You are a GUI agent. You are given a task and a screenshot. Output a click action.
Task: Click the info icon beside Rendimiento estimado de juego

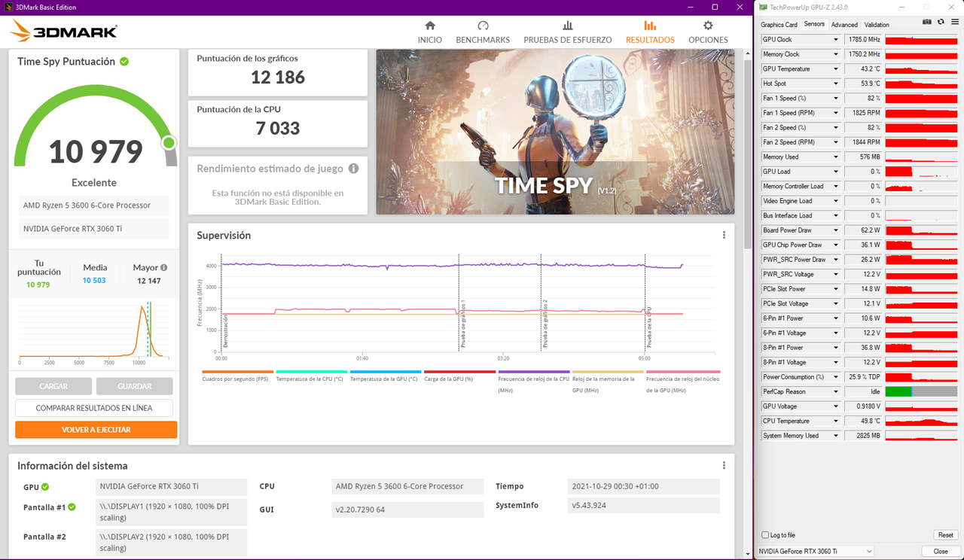(x=353, y=169)
